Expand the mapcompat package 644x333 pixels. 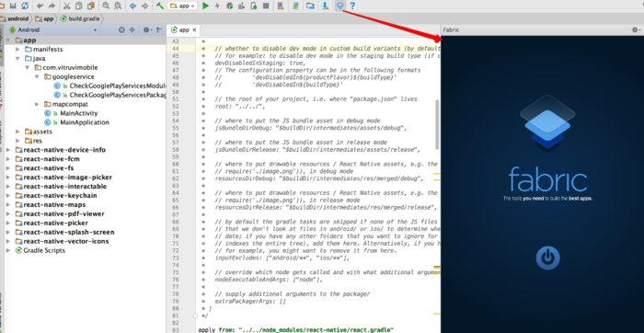tap(38, 104)
